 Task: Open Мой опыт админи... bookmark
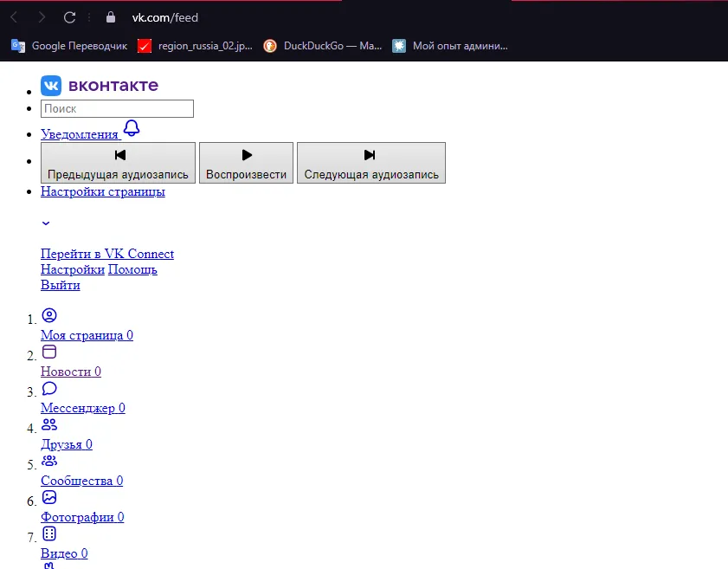[x=449, y=46]
